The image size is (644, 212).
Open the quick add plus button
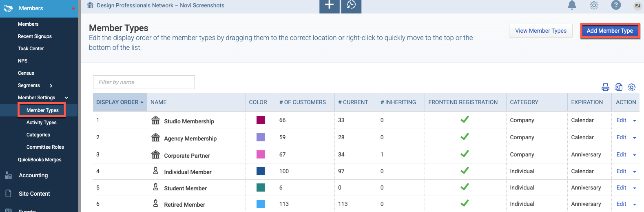coord(330,6)
